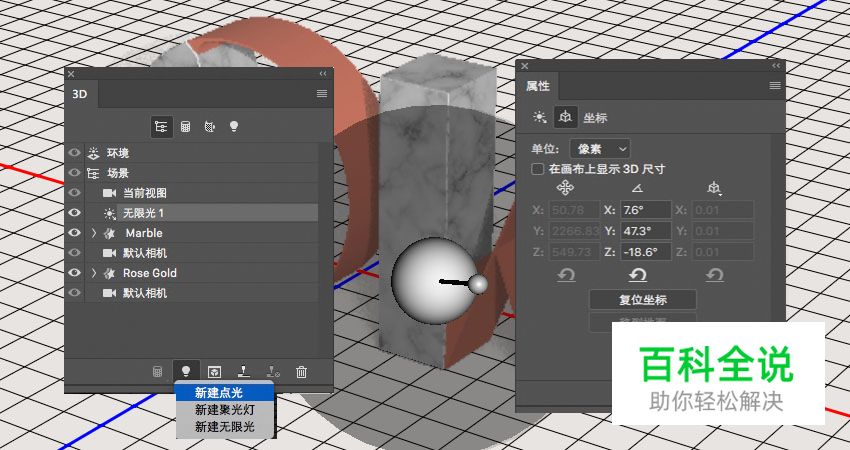Expand the Rose Gold object tree
The image size is (850, 450).
pos(94,273)
